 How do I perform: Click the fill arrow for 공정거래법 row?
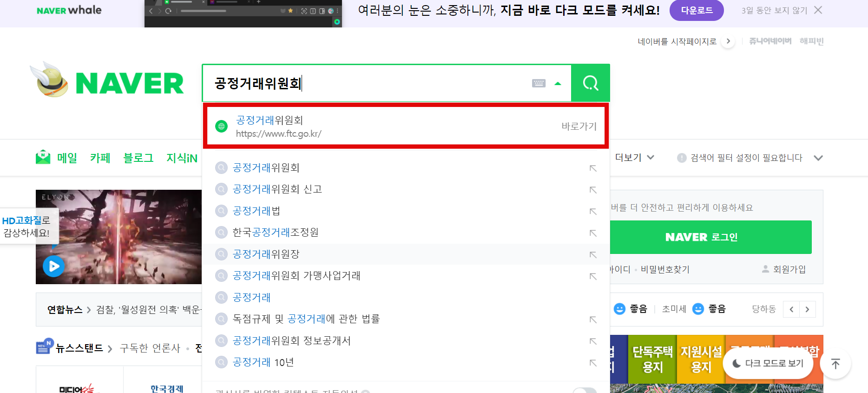(593, 212)
